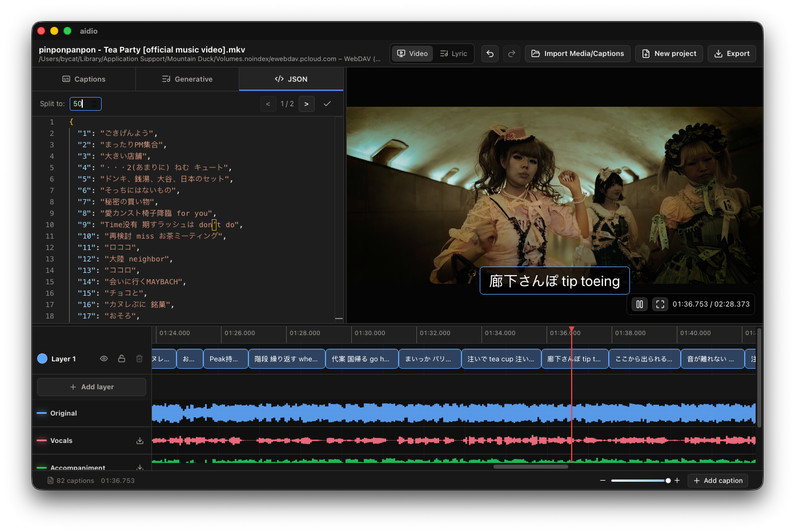This screenshot has width=795, height=532.
Task: Select the '階段 繰り返す whe...' caption clip
Action: 287,359
